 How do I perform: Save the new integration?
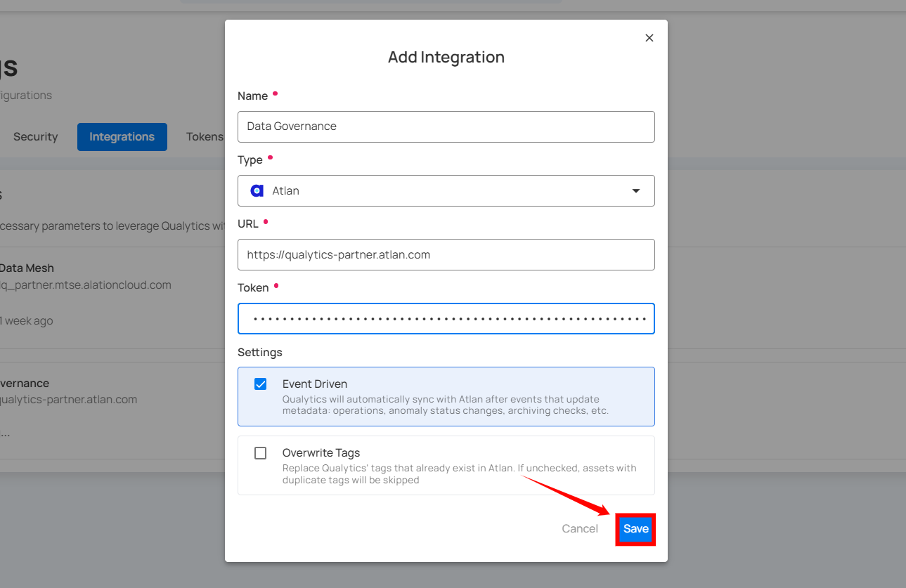click(x=635, y=529)
